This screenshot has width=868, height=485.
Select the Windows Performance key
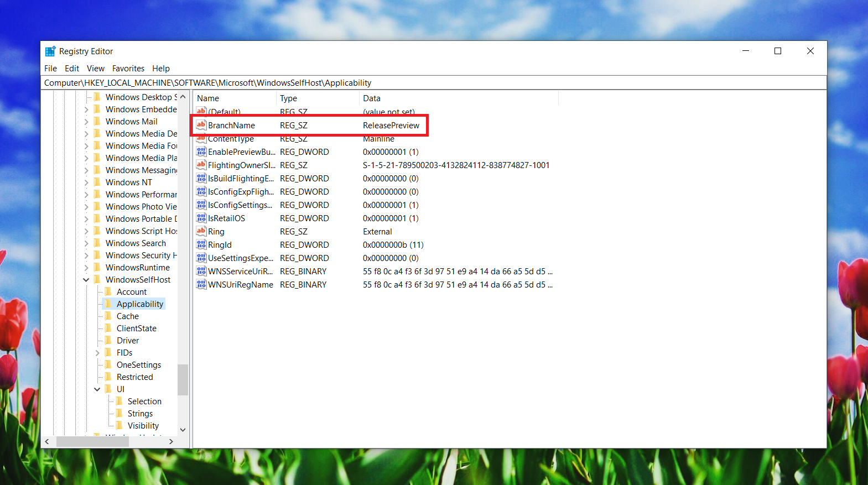141,195
